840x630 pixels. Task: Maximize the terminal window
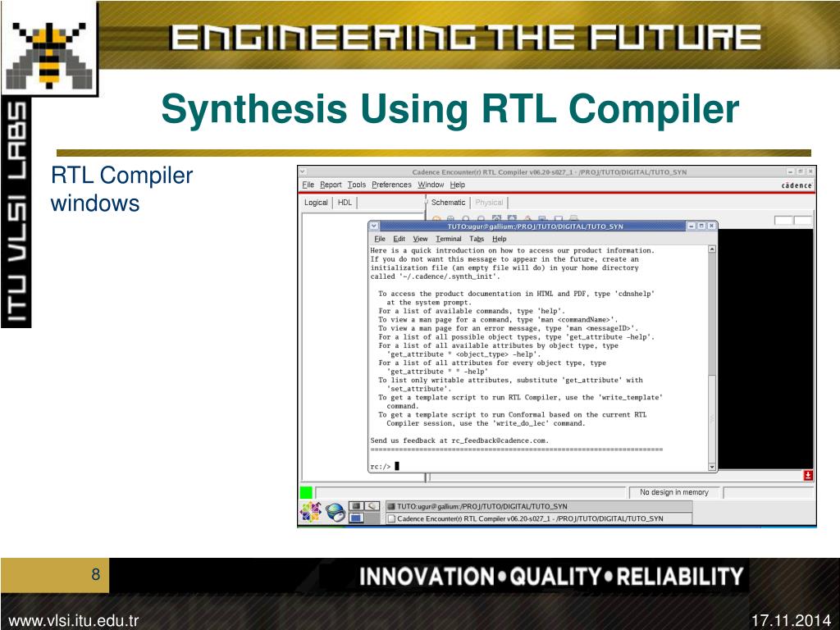pyautogui.click(x=702, y=226)
